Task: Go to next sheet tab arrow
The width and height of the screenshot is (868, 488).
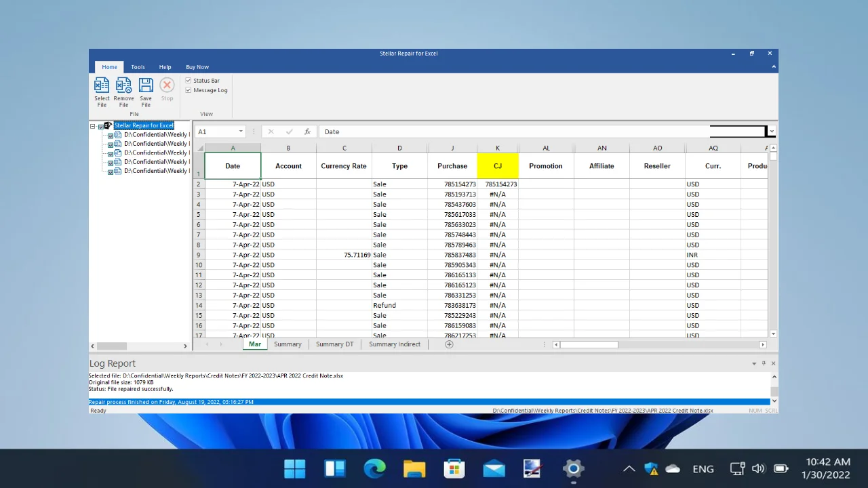Action: click(x=222, y=344)
